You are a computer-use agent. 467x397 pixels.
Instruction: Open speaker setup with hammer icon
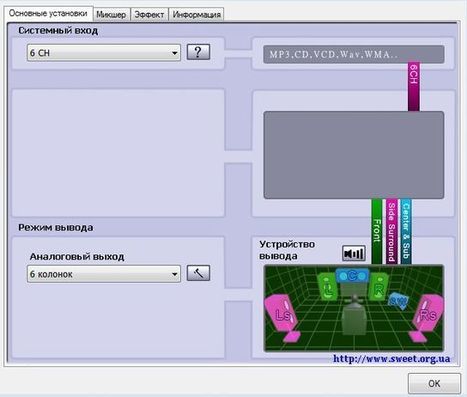pos(198,273)
